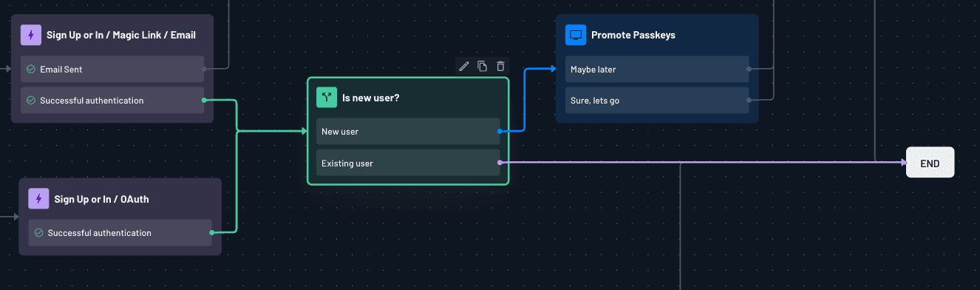Click check icon beside Magic Link Successful authentication
Screen dimensions: 980x290
coord(31,101)
